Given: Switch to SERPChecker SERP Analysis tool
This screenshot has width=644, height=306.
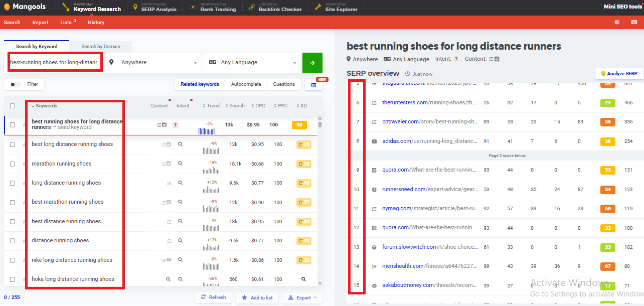Looking at the screenshot, I should 154,7.
